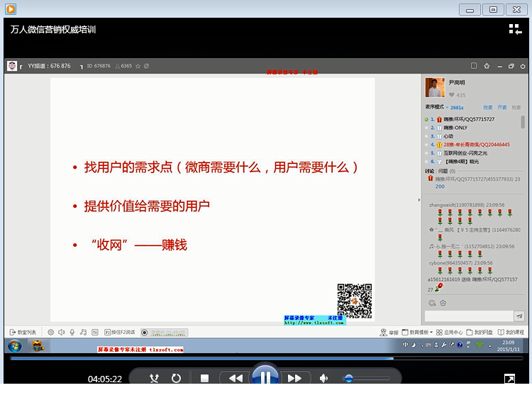Select mic queue user 【嗨推4期】晓光
This screenshot has height=400, width=532.
[462, 162]
